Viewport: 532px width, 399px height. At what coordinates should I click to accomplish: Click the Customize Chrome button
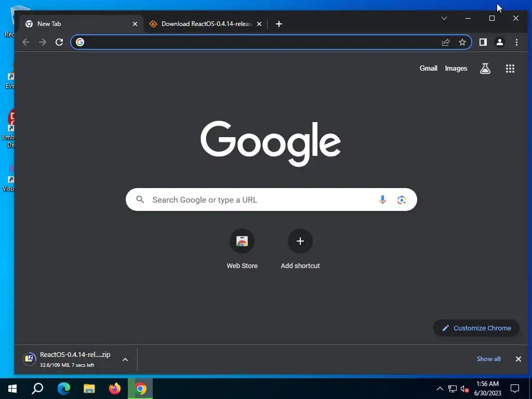click(476, 328)
